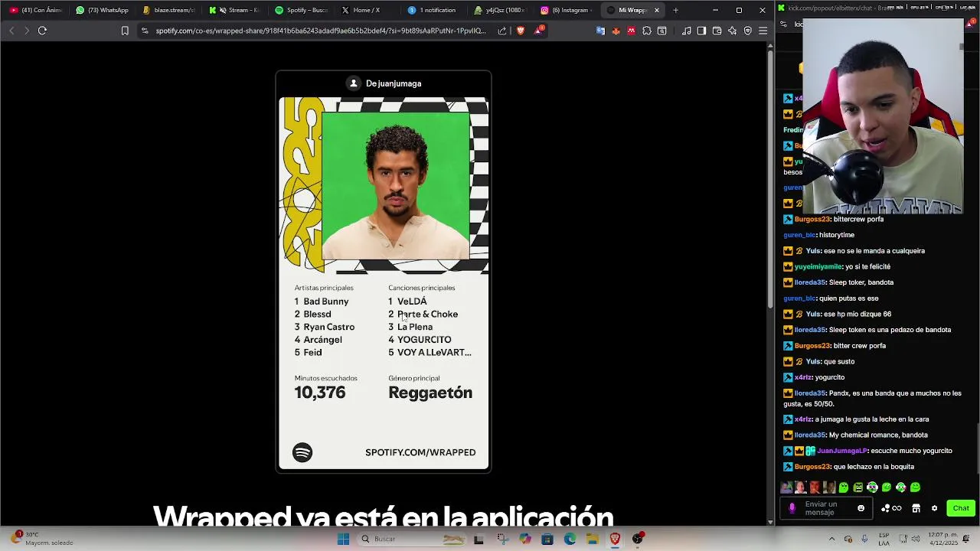
Task: Click the SPOTIFY.COM/WRAPPED link on the card
Action: [420, 452]
